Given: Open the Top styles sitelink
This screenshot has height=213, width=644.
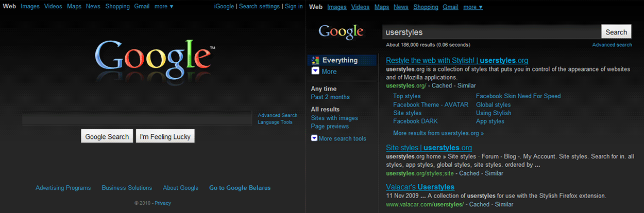Looking at the screenshot, I should pos(407,96).
